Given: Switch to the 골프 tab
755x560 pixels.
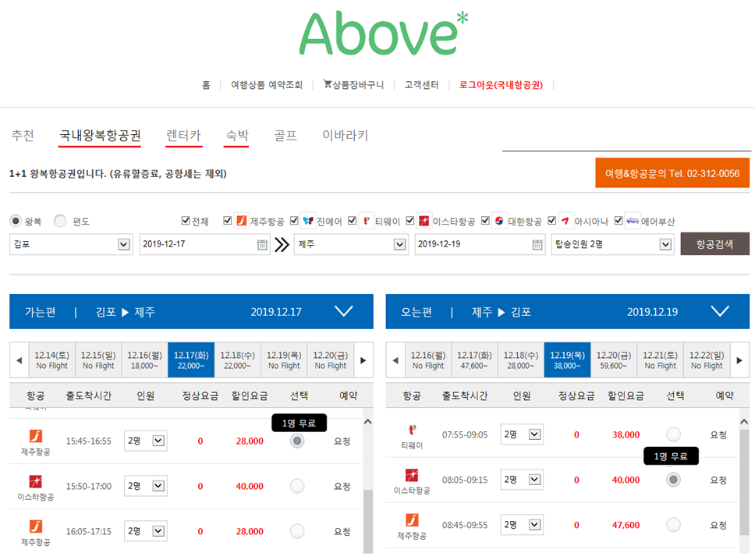Looking at the screenshot, I should [x=285, y=135].
